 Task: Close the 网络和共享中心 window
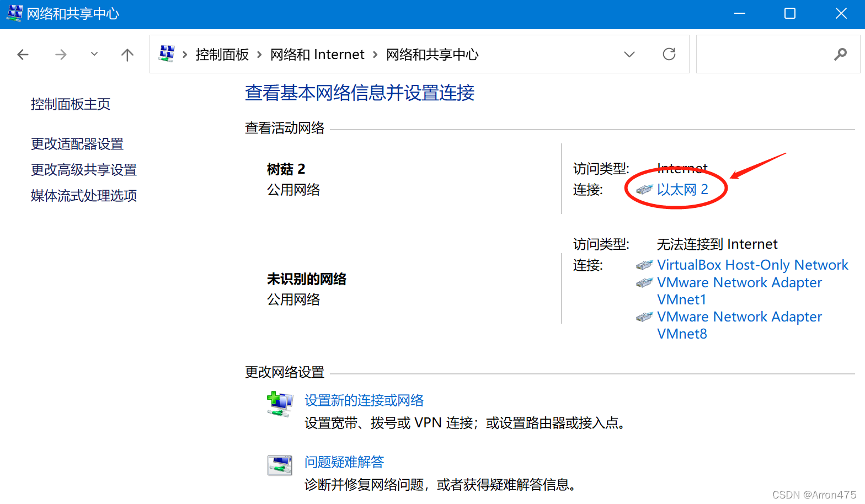point(841,14)
